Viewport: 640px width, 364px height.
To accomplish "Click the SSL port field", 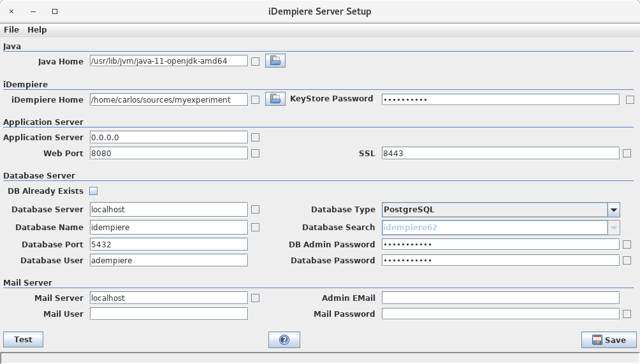I will 500,153.
